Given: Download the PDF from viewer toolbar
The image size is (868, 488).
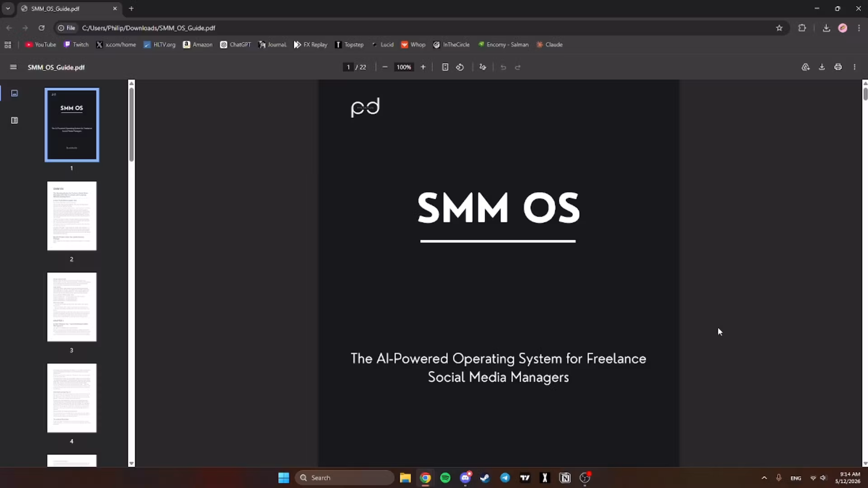Looking at the screenshot, I should point(821,67).
